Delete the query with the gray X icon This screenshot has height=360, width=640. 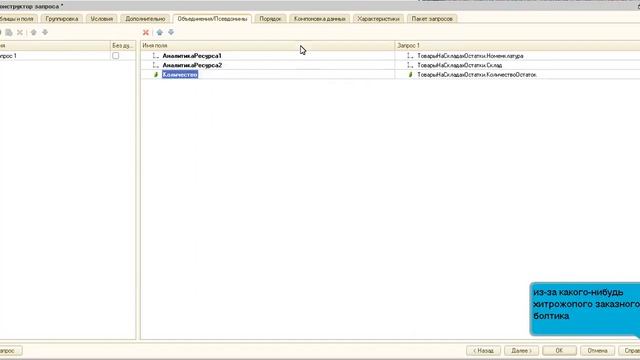20,32
